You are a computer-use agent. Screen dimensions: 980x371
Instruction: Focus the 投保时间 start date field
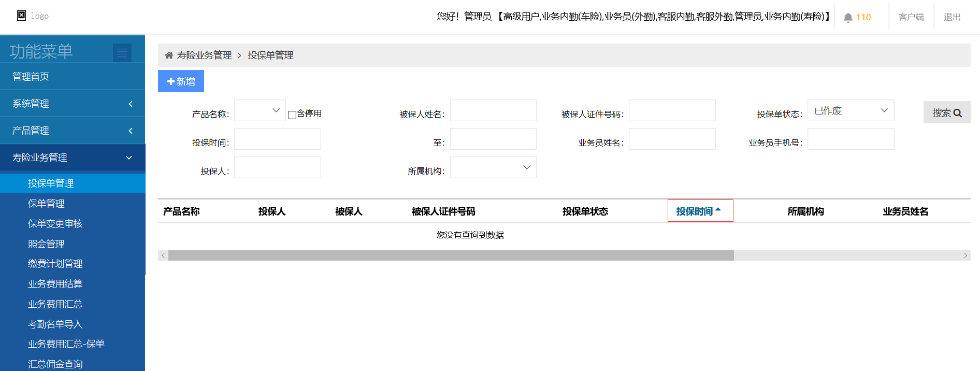point(278,139)
